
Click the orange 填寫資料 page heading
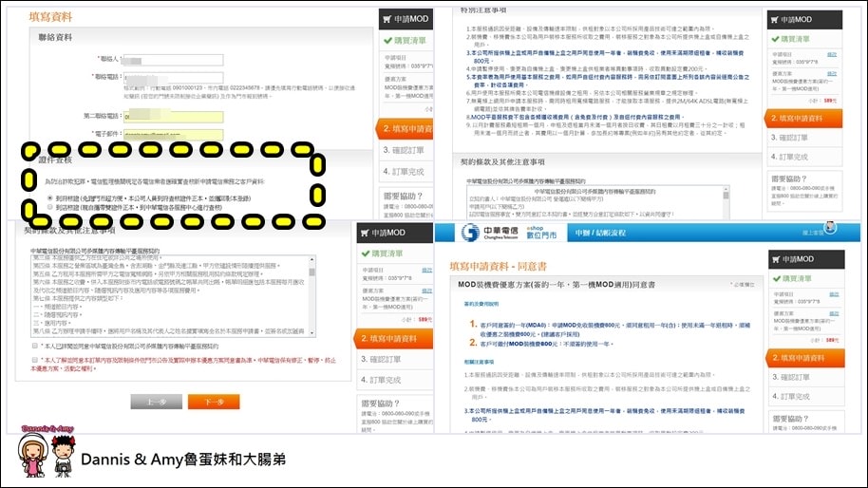(50, 17)
